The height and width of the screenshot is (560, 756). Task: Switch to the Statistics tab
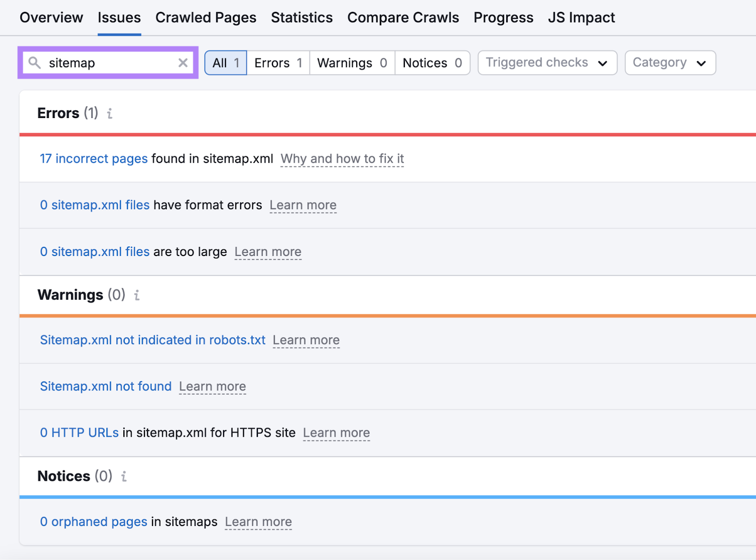tap(301, 17)
